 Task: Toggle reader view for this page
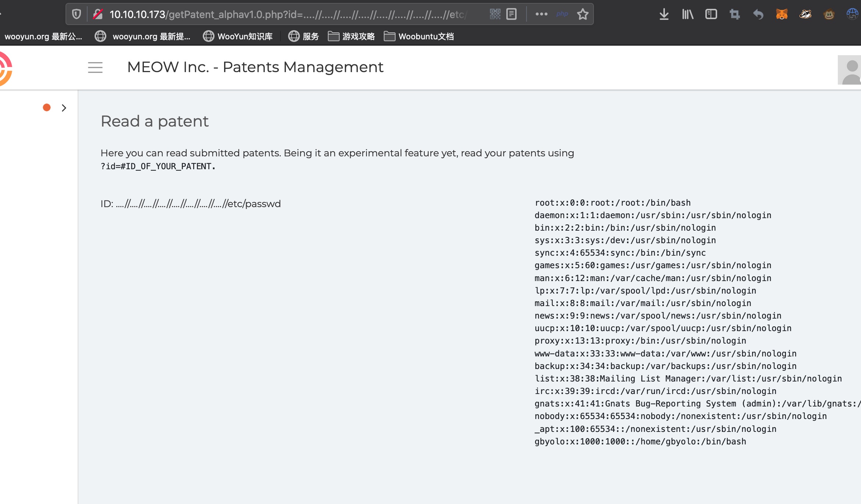[511, 14]
